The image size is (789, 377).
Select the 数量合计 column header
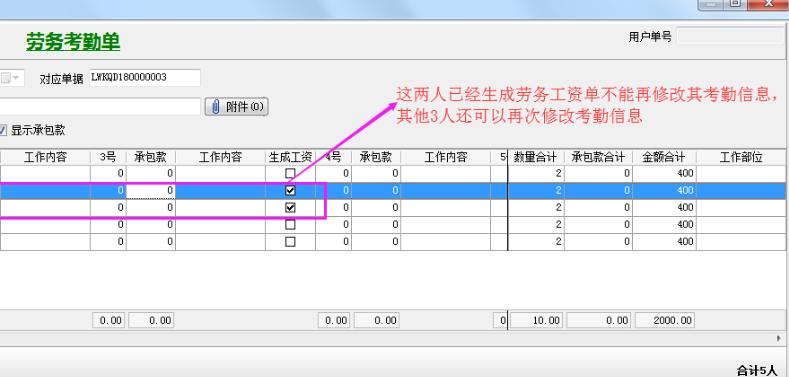point(536,158)
